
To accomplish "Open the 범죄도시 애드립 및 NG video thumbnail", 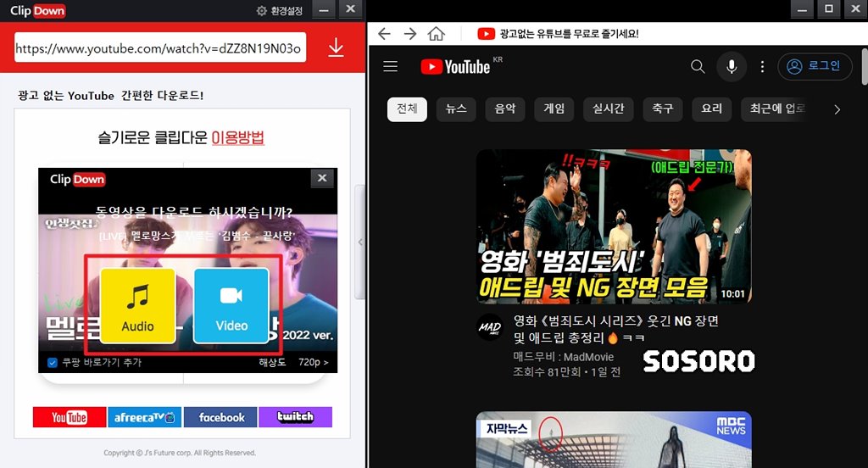I will (x=614, y=226).
